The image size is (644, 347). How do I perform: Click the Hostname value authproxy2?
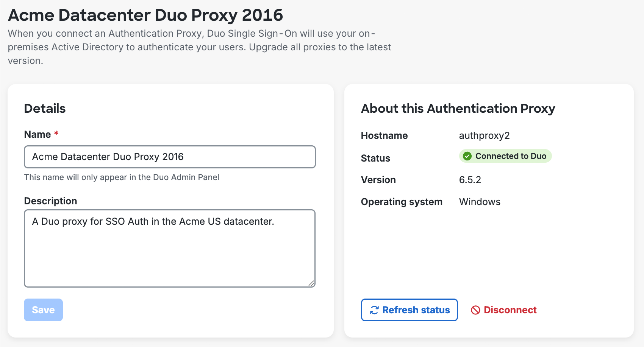(484, 135)
